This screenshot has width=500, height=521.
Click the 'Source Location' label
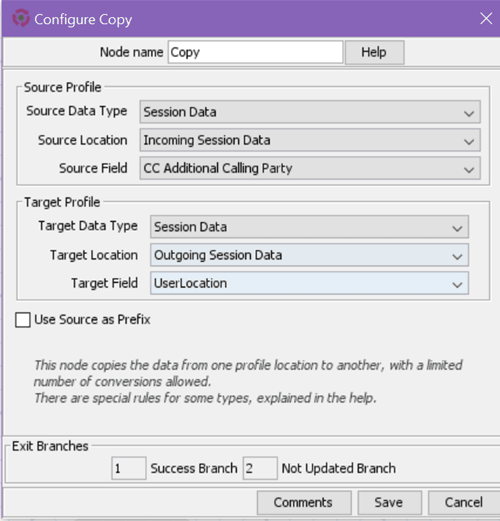click(82, 140)
